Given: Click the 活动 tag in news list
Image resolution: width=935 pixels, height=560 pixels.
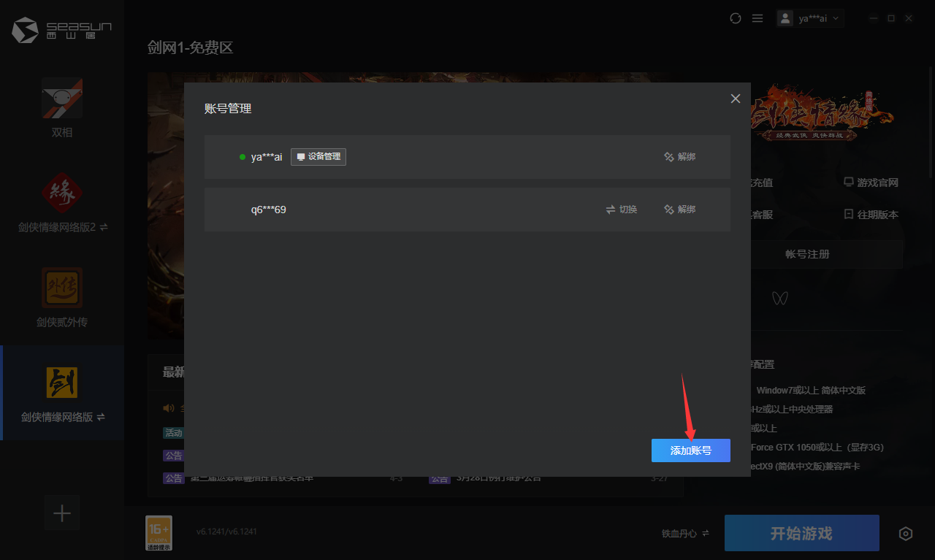Looking at the screenshot, I should tap(173, 433).
